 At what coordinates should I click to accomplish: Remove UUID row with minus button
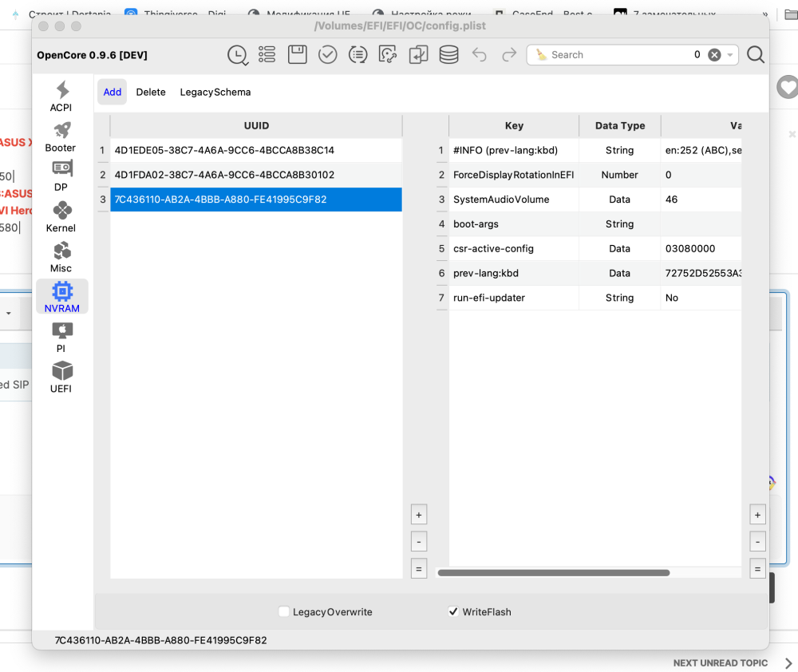tap(419, 542)
